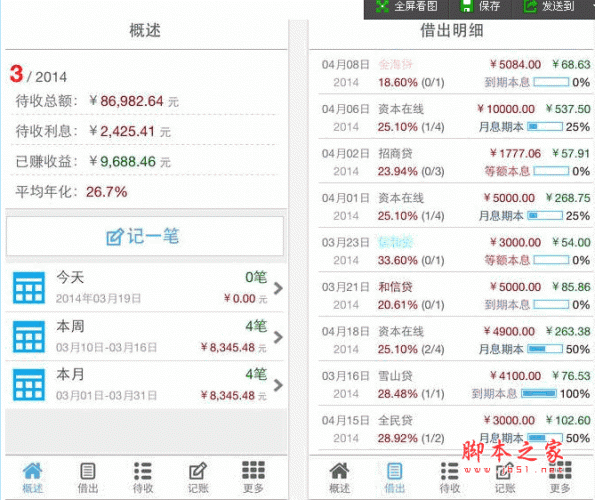Click the progress bar of 雪山贷 100%
This screenshot has width=595, height=500.
coord(539,393)
